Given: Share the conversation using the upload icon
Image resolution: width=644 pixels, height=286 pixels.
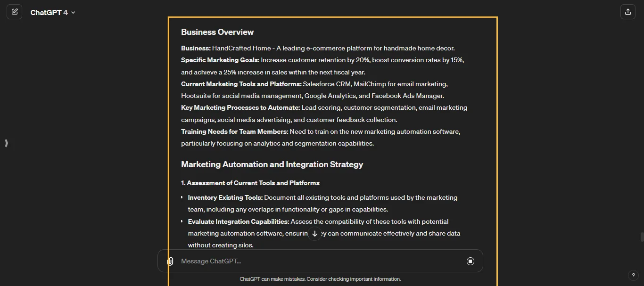Looking at the screenshot, I should point(627,12).
